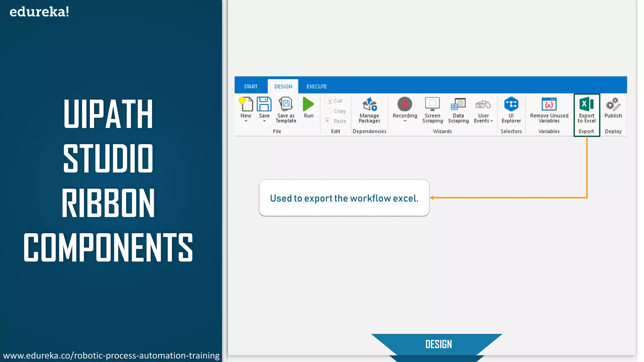The height and width of the screenshot is (362, 644).
Task: Click Remove Unused Variables
Action: tap(549, 104)
